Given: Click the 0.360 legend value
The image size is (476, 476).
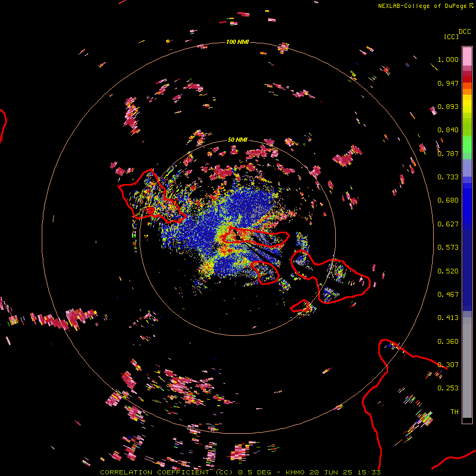Looking at the screenshot, I should (x=448, y=342).
